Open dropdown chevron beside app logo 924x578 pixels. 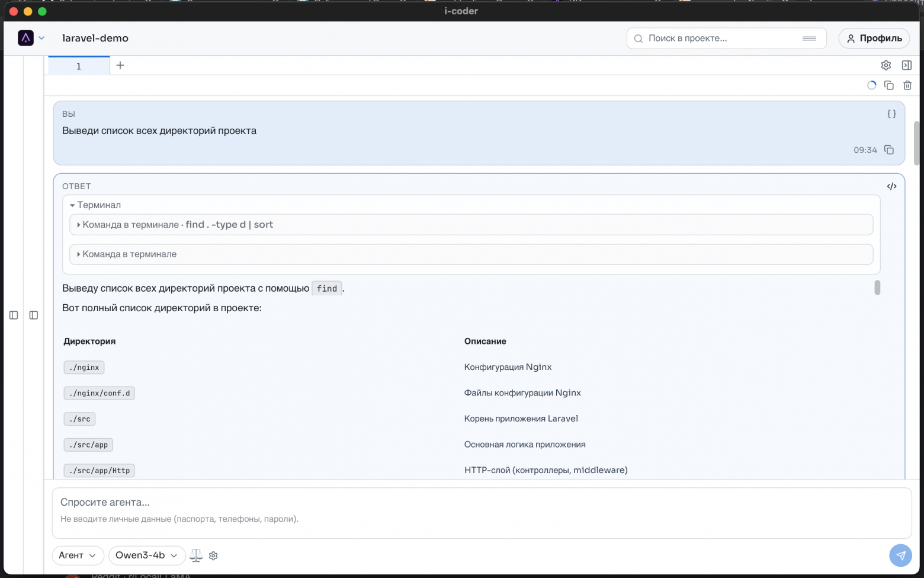pos(41,38)
